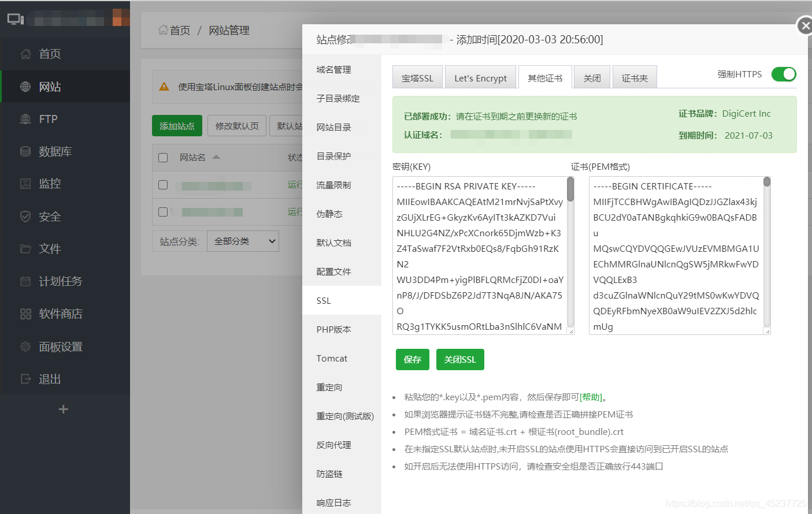
Task: Click the home icon in sidebar
Action: [x=25, y=54]
